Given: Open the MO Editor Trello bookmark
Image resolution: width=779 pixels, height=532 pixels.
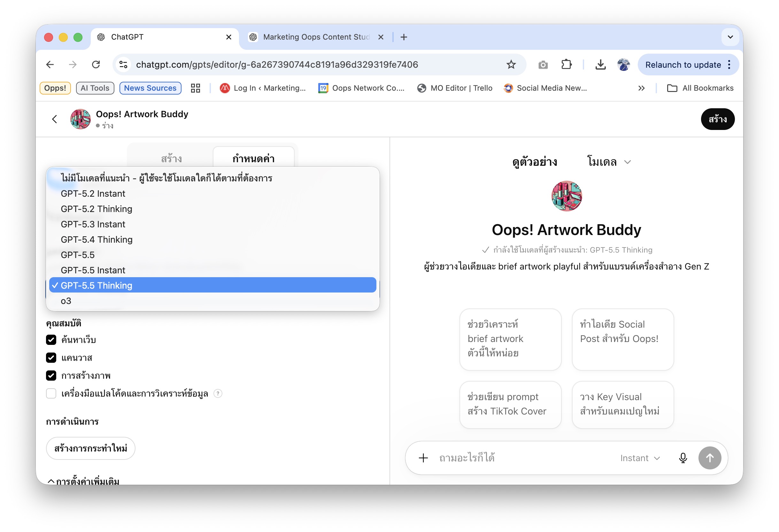Looking at the screenshot, I should coord(455,88).
